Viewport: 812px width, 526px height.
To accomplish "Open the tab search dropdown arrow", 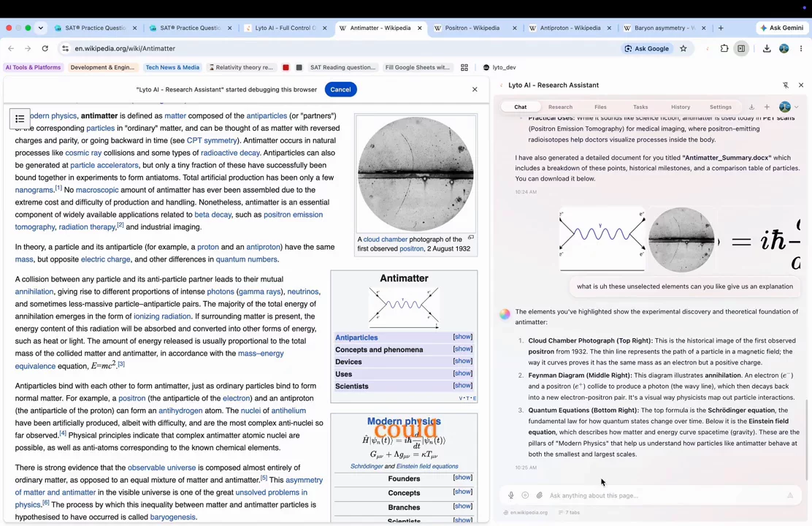I will pyautogui.click(x=40, y=28).
